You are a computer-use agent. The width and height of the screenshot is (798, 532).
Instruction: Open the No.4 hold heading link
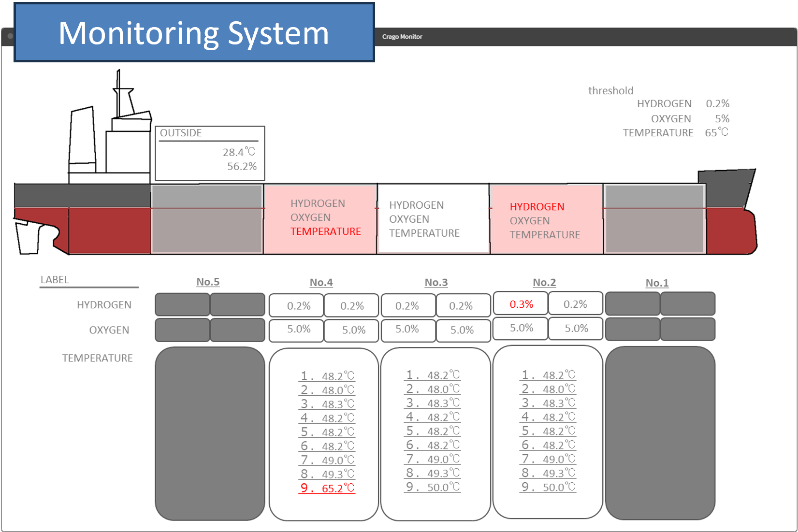321,282
